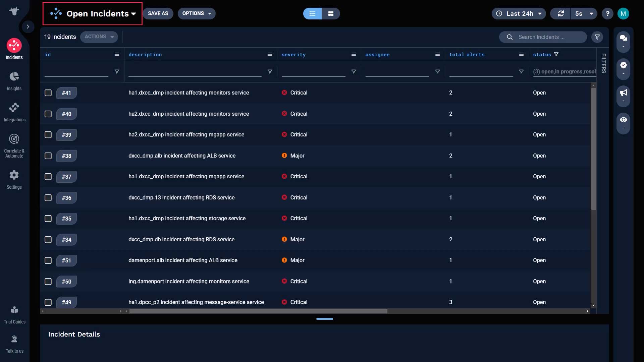Image resolution: width=644 pixels, height=362 pixels.
Task: Sort by the status column header
Action: tap(542, 54)
